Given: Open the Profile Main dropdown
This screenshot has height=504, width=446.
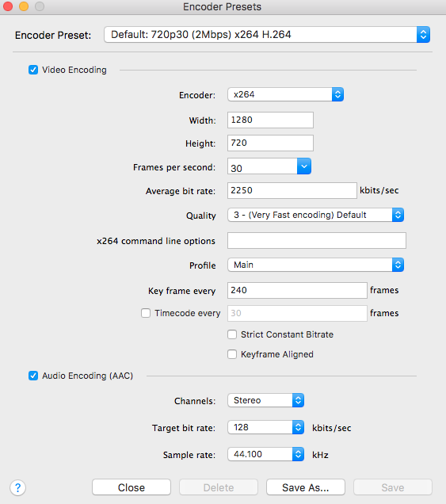Looking at the screenshot, I should click(x=315, y=265).
